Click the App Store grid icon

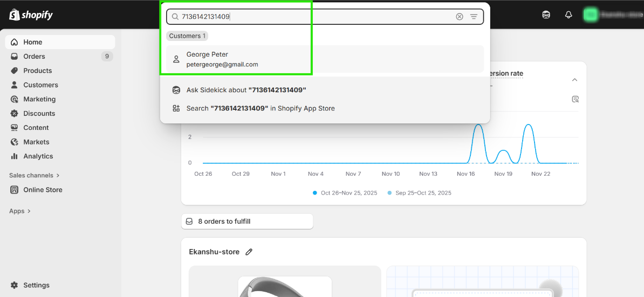pos(176,108)
